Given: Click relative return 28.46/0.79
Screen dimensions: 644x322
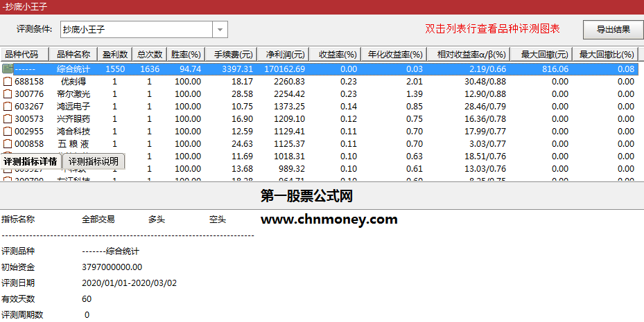Looking at the screenshot, I should pyautogui.click(x=485, y=107).
